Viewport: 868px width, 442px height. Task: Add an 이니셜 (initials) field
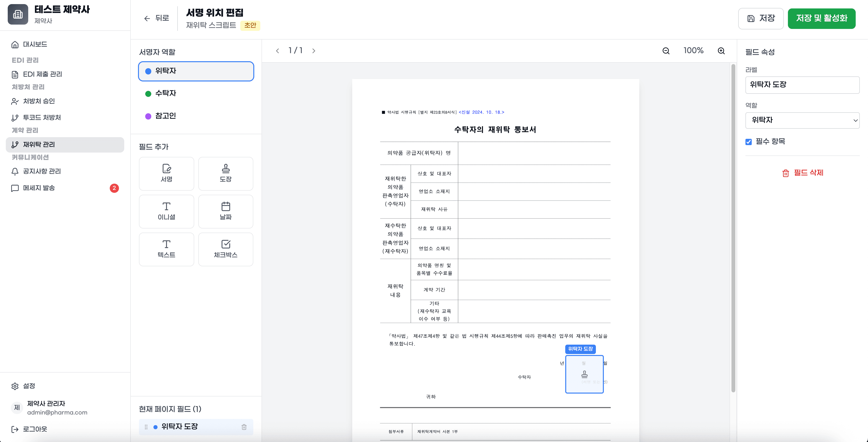click(166, 211)
